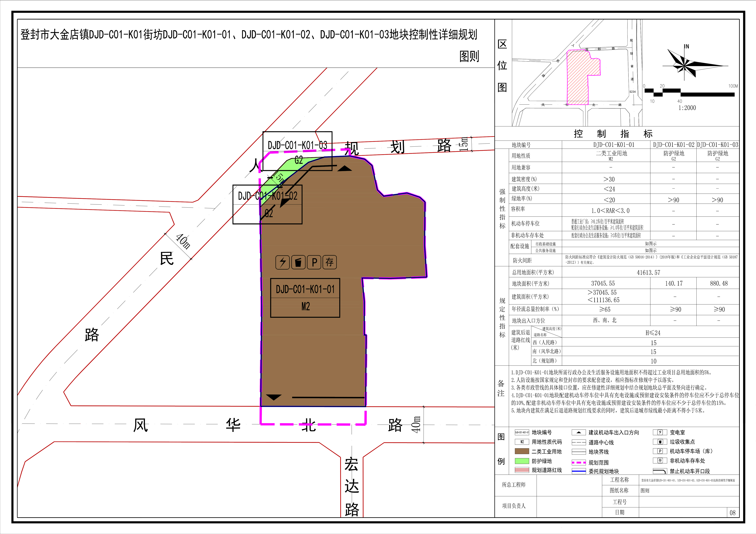The width and height of the screenshot is (756, 534).
Task: Click the 机动车停车场 legend P icon
Action: [x=660, y=451]
